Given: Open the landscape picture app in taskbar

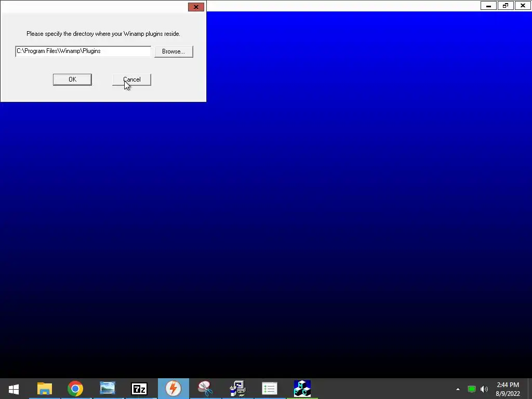Looking at the screenshot, I should pyautogui.click(x=108, y=389).
